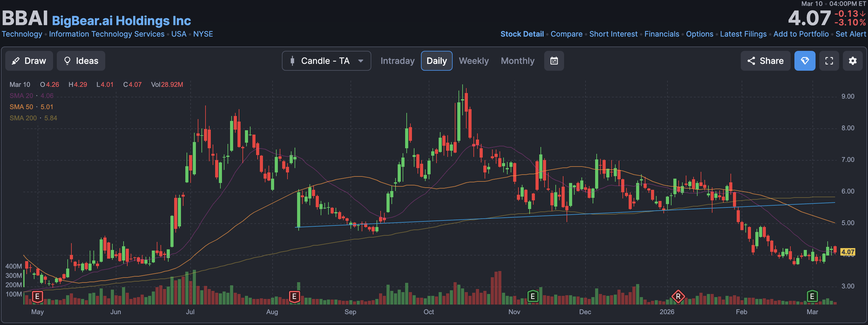The width and height of the screenshot is (868, 325).
Task: Open the Compare link
Action: (x=567, y=34)
